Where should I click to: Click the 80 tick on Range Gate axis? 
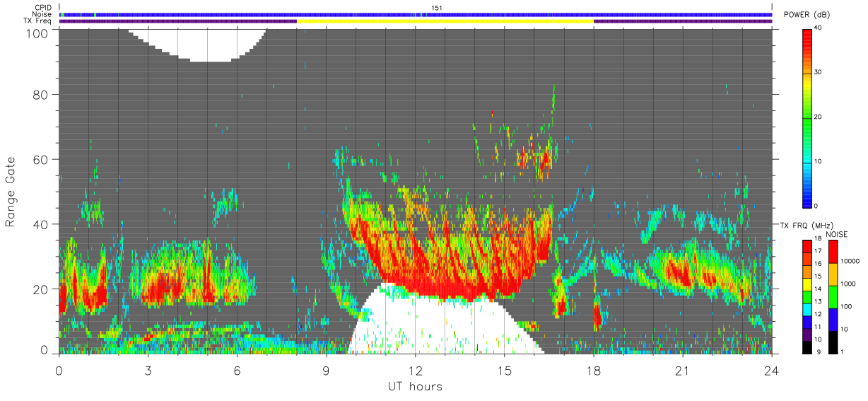pos(40,94)
